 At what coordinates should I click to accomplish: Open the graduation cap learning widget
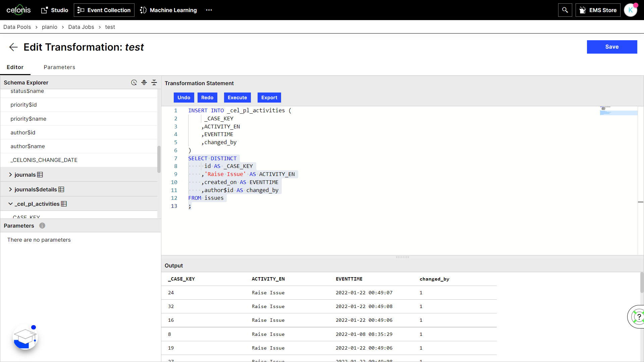click(25, 337)
